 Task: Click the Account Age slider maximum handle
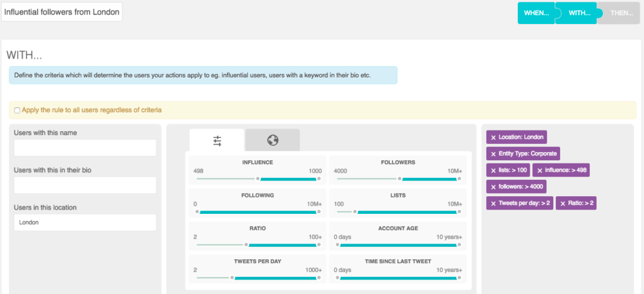pos(459,245)
